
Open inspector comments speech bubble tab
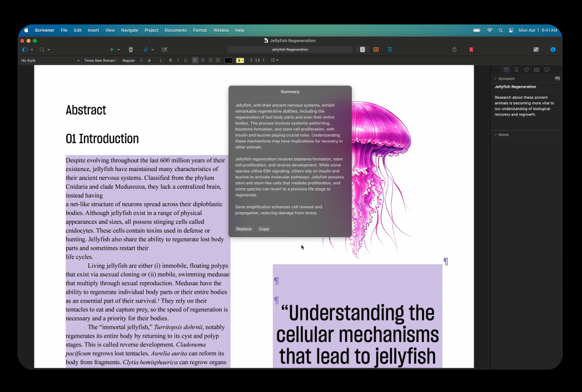pos(547,70)
